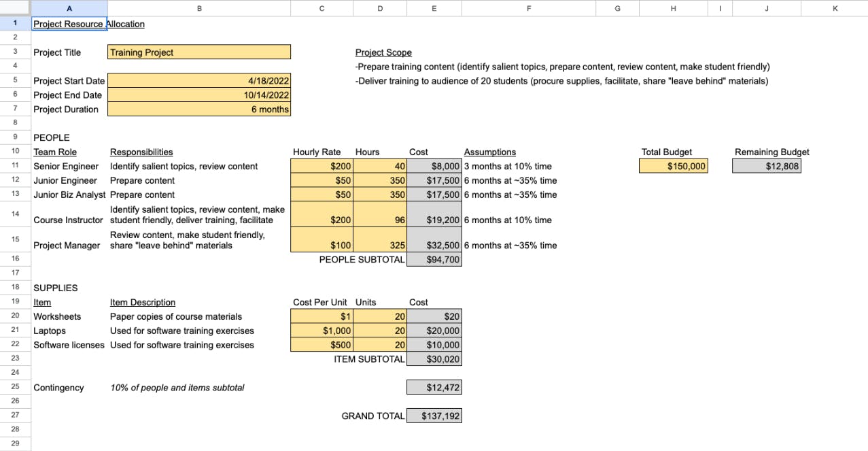The width and height of the screenshot is (868, 451).
Task: Select the PEOPLE SUBTOTAL amount $94,700
Action: (434, 259)
